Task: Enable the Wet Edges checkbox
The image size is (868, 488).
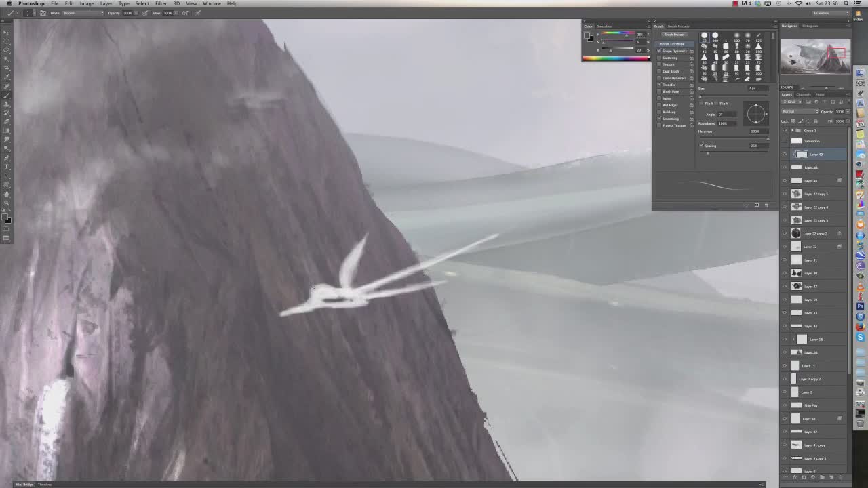Action: pos(659,105)
